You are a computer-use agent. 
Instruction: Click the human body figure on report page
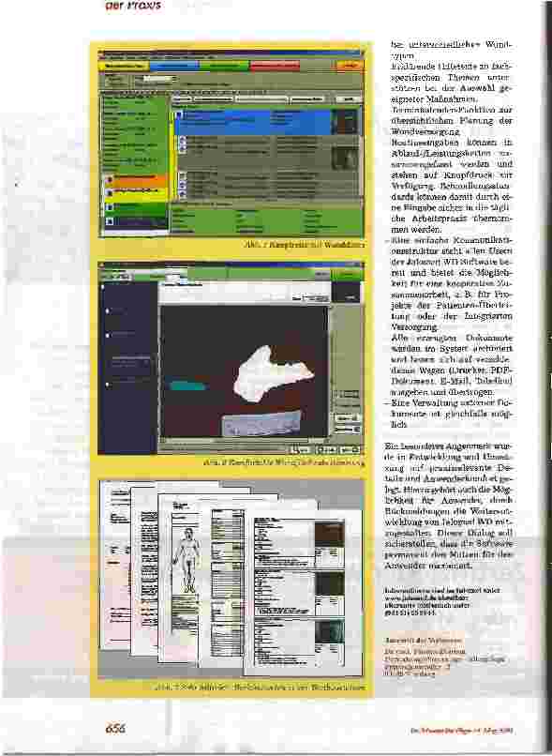pos(186,560)
